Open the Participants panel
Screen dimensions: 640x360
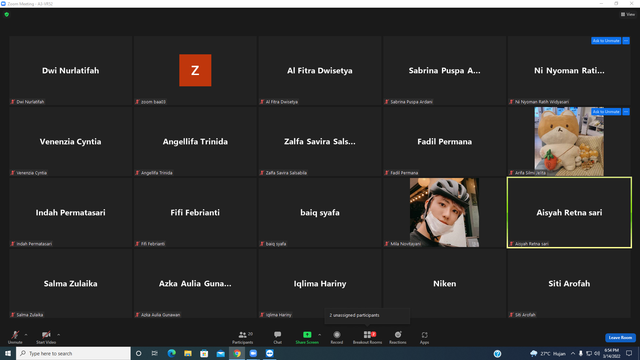pos(243,337)
